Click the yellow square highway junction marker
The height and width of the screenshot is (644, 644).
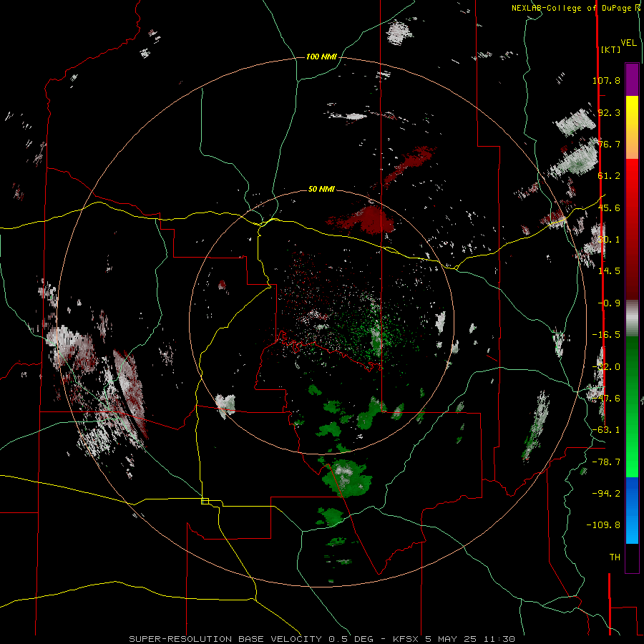pos(205,501)
